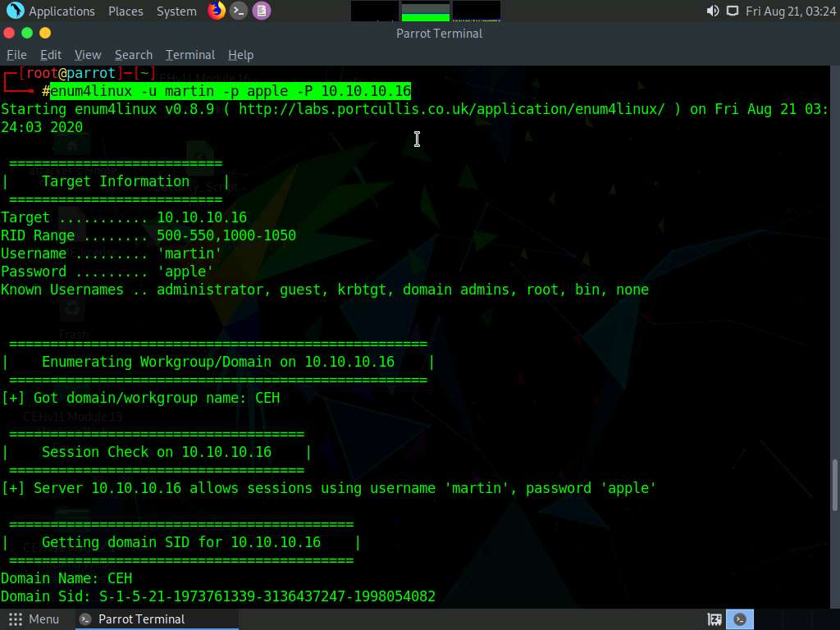Open the Terminal menu
840x630 pixels.
tap(190, 55)
